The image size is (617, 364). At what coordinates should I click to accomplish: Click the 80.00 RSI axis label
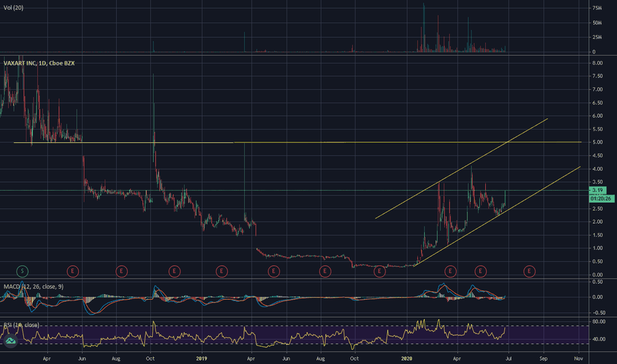pos(598,322)
